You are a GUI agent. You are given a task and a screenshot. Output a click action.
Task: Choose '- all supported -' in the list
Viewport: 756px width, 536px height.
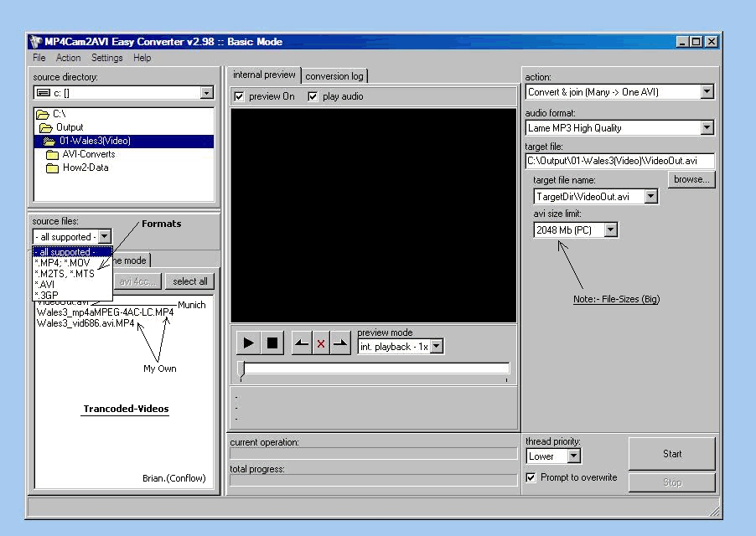(x=72, y=252)
